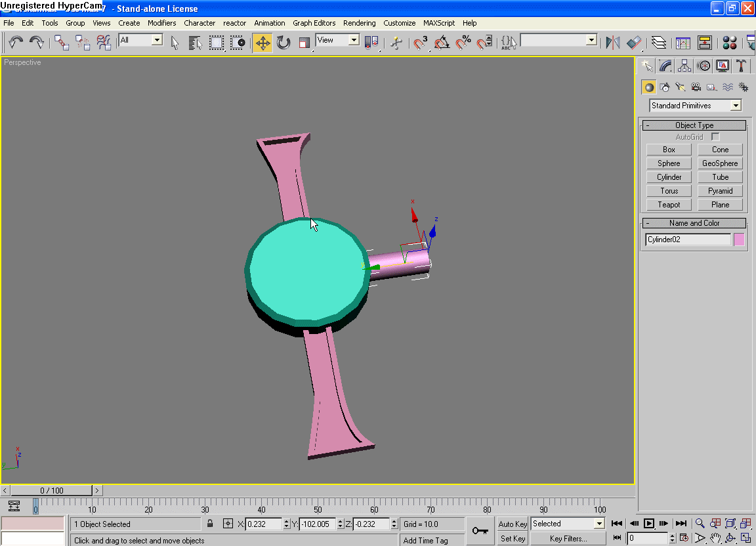The width and height of the screenshot is (756, 546).
Task: Toggle the Selection Lock padlock
Action: click(x=210, y=524)
